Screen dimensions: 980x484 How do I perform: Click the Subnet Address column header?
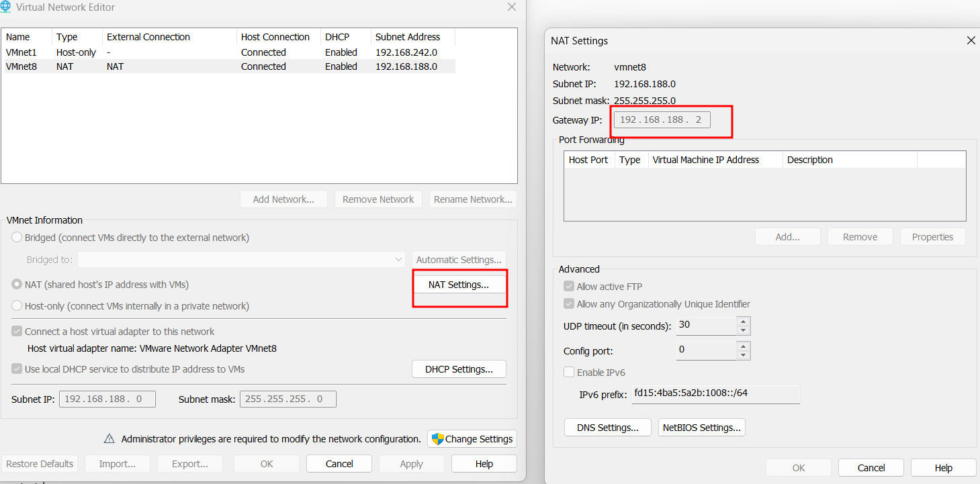(412, 37)
